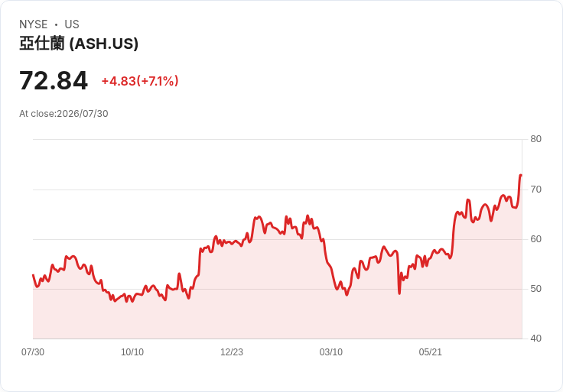Viewport: 563px width, 392px height.
Task: Click the 40 price axis label
Action: [x=536, y=339]
